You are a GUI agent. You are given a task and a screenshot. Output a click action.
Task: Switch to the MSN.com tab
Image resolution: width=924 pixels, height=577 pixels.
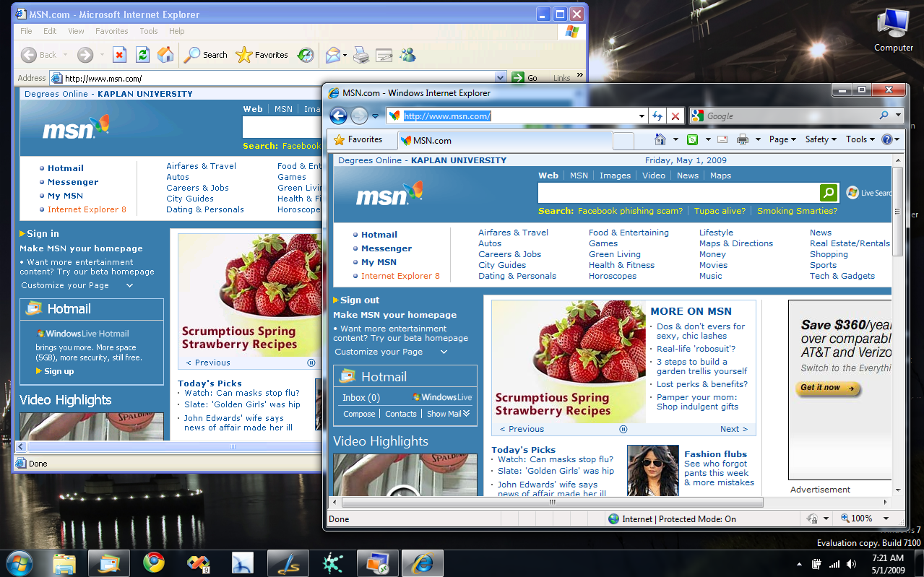[432, 141]
